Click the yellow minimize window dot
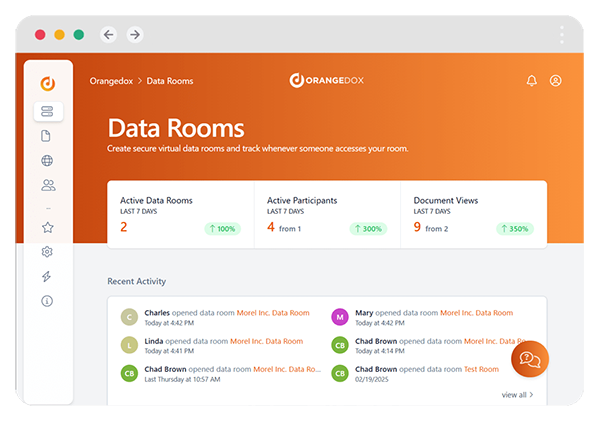Screen dimensions: 600x421 (x=59, y=35)
